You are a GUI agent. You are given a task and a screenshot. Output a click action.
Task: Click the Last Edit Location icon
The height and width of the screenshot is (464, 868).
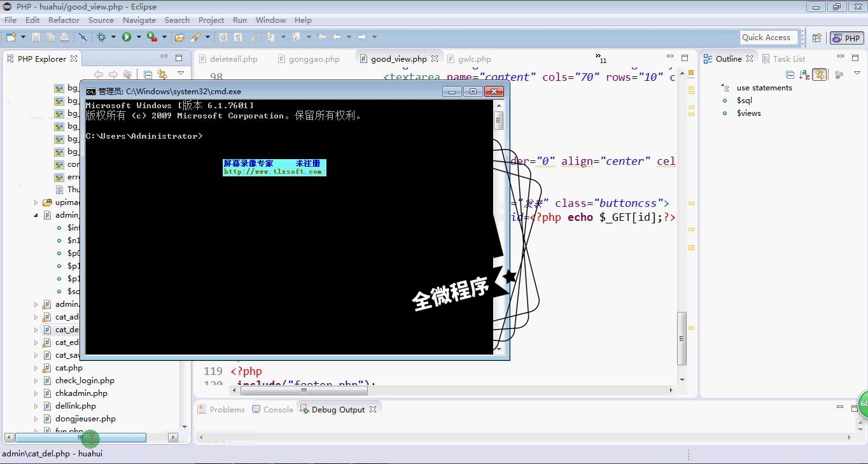[x=321, y=38]
